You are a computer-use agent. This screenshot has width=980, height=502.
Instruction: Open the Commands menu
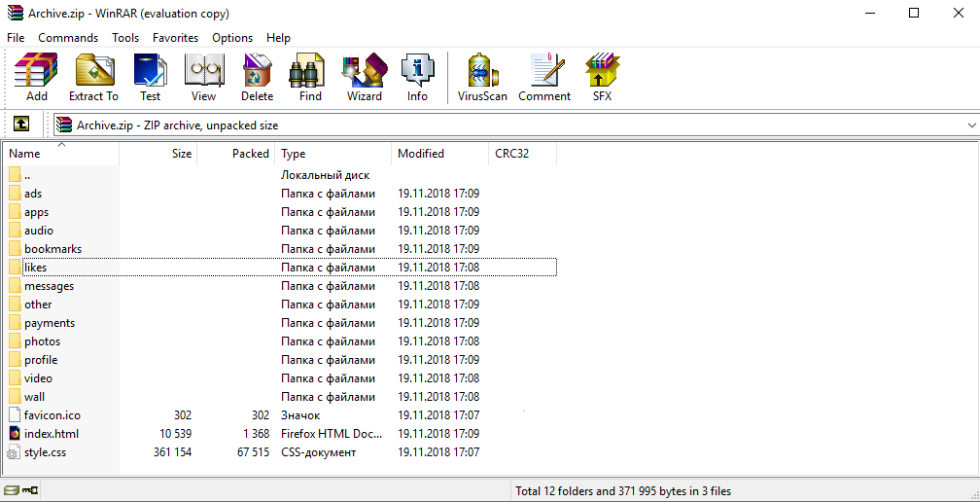coord(68,38)
